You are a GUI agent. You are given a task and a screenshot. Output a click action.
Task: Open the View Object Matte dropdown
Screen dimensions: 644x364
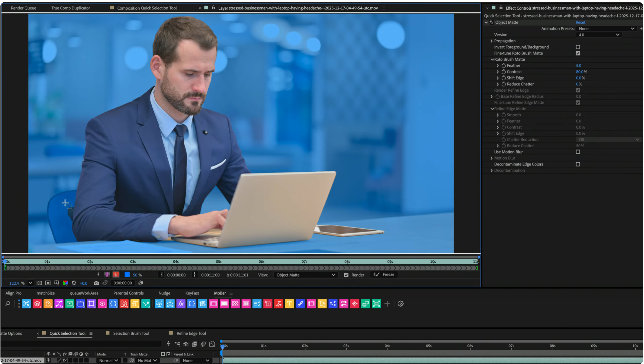305,275
